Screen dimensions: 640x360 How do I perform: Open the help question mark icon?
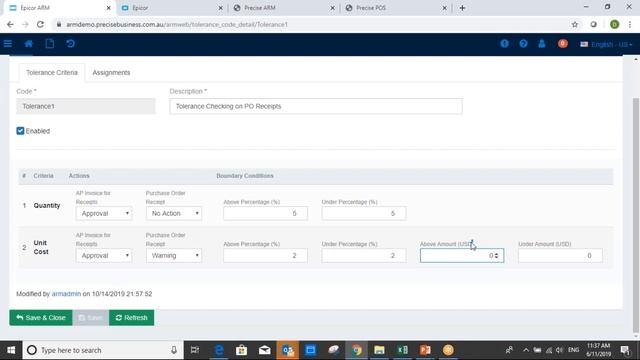(x=523, y=44)
